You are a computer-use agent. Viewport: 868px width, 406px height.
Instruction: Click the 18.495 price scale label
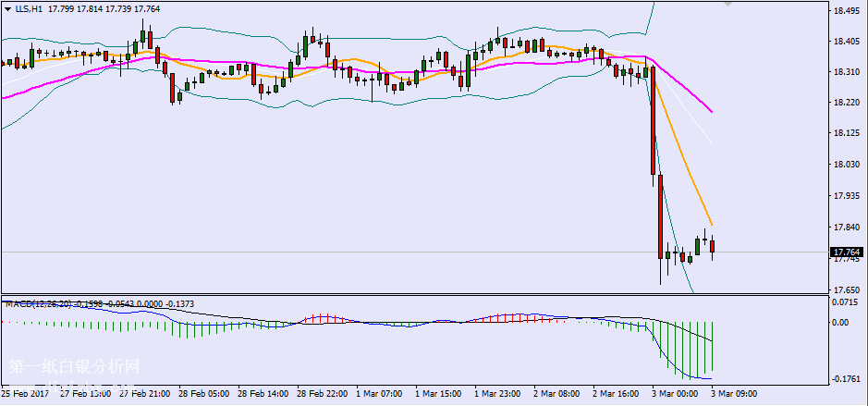(x=847, y=11)
